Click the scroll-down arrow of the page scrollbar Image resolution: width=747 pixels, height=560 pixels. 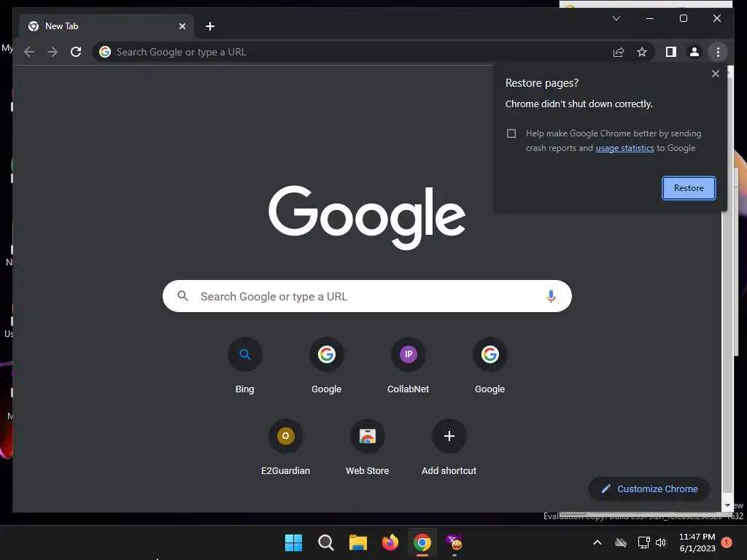[727, 505]
